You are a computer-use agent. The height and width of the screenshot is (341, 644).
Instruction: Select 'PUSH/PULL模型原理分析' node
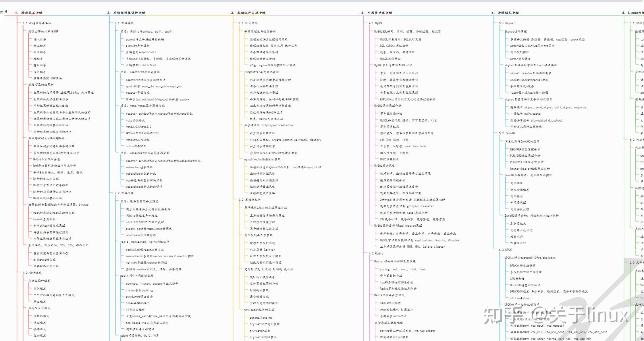point(527,162)
